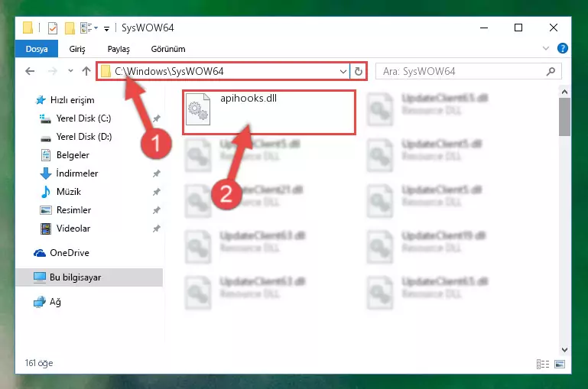Click the Bu bilgisayar monitor icon
The height and width of the screenshot is (389, 588).
tap(39, 277)
